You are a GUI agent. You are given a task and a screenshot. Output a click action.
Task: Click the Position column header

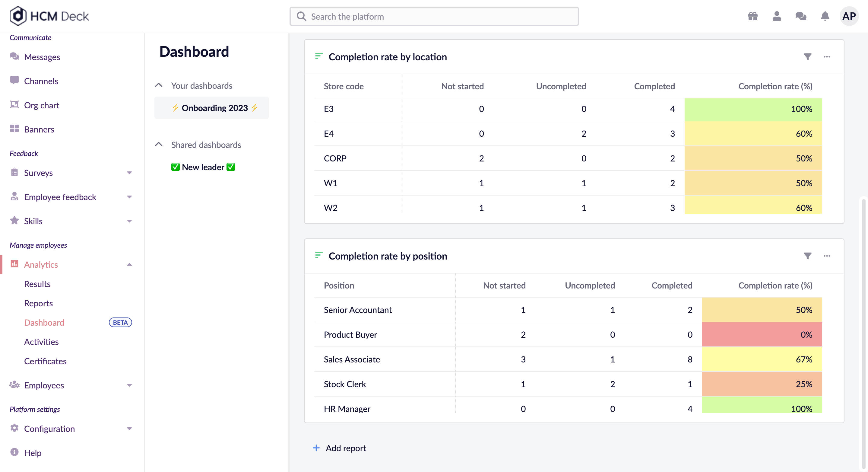[x=339, y=285]
